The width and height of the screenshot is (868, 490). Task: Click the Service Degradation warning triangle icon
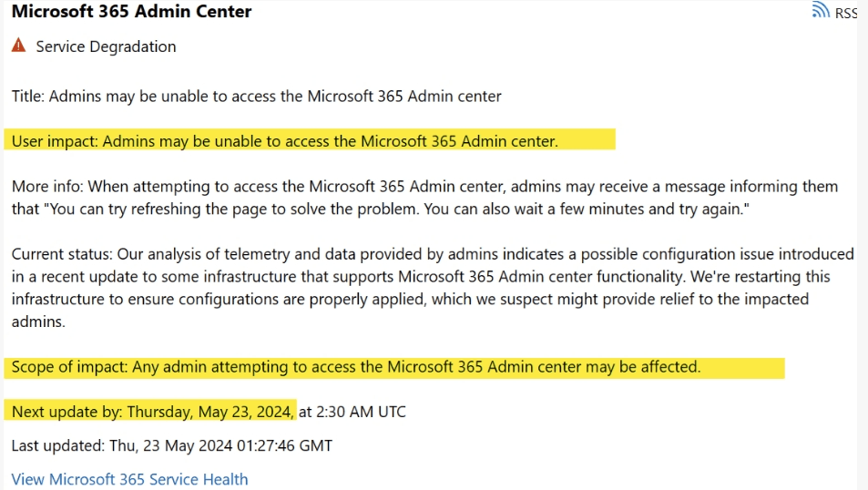(19, 46)
